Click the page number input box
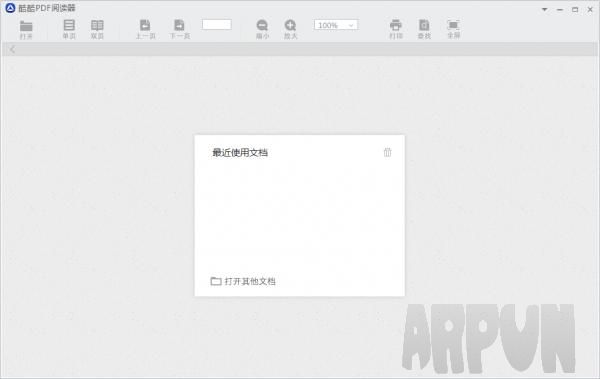This screenshot has height=379, width=600. click(217, 25)
